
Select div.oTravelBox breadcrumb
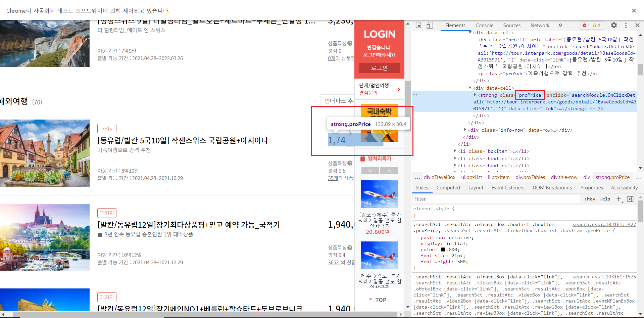pos(439,177)
